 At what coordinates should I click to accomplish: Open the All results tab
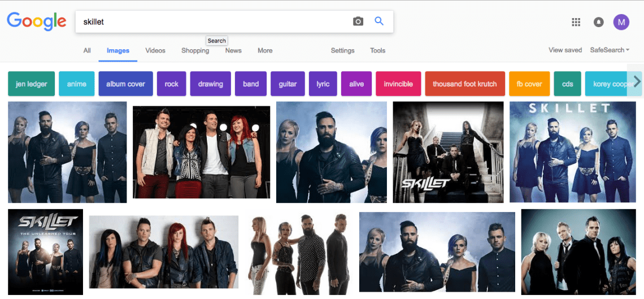[x=87, y=50]
